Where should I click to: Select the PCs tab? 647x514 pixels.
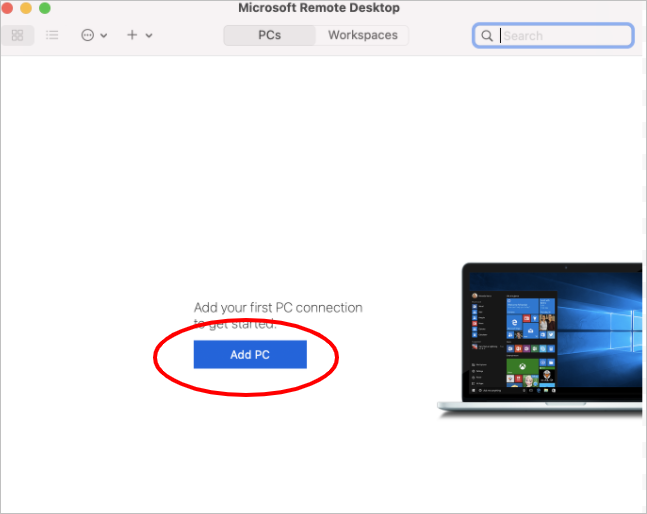tap(269, 35)
